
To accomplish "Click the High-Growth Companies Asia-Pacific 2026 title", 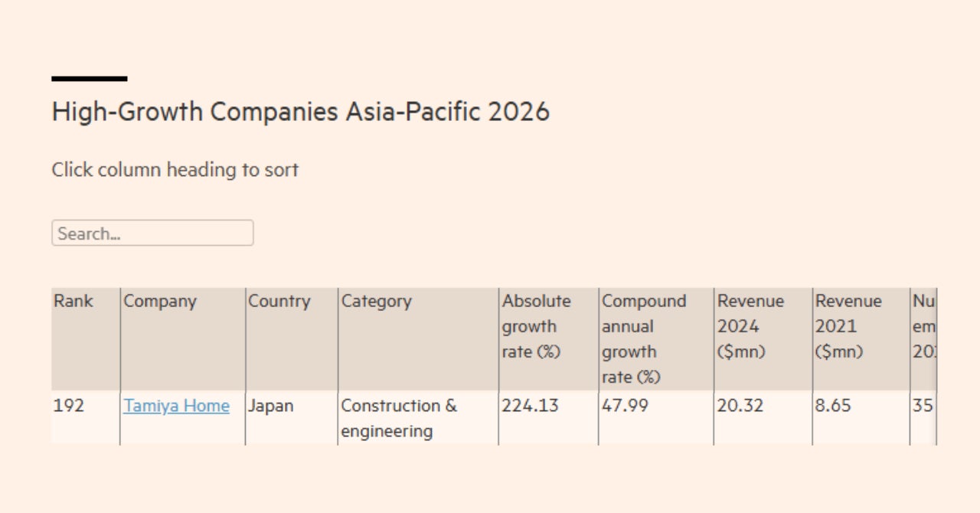I will click(301, 112).
